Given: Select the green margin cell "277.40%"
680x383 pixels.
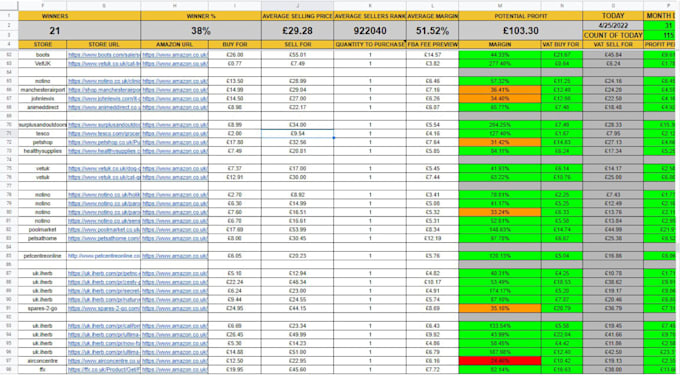Looking at the screenshot, I should [x=500, y=64].
